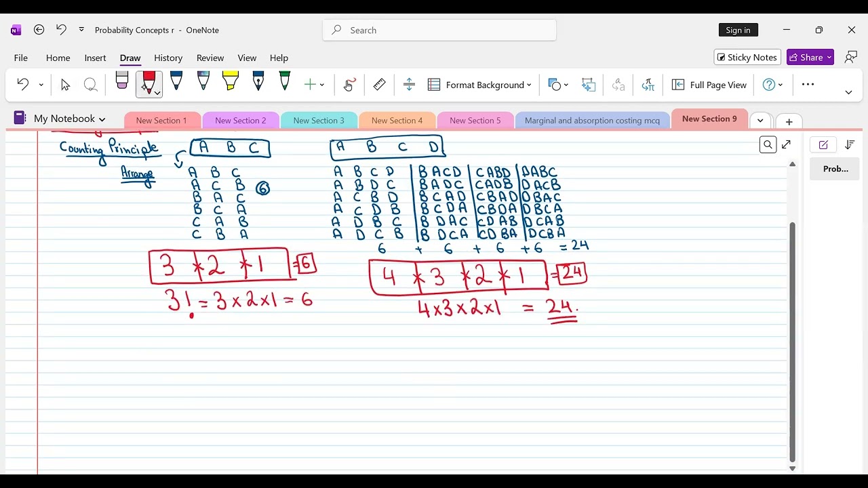The image size is (868, 488).
Task: Open the New Section 1 tab
Action: point(161,121)
